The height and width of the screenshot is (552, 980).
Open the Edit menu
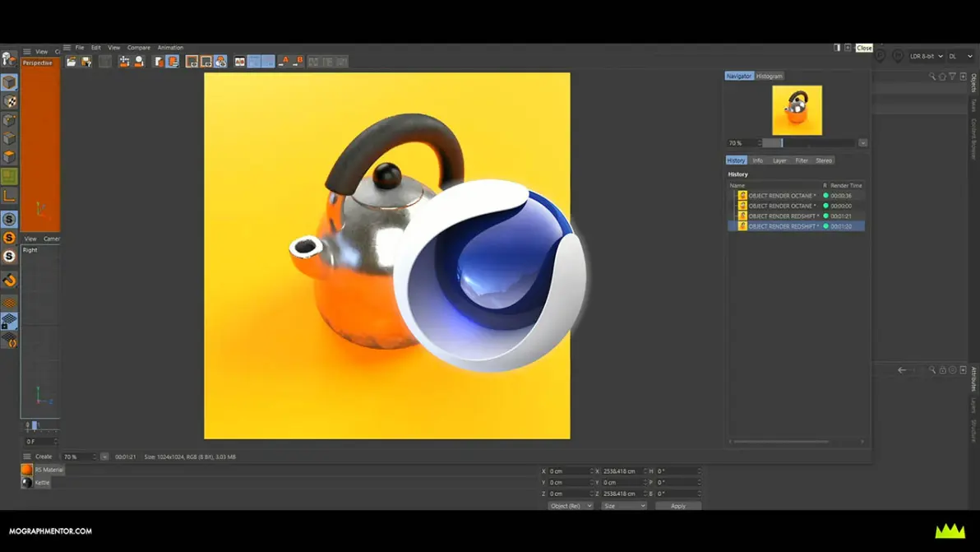[95, 48]
